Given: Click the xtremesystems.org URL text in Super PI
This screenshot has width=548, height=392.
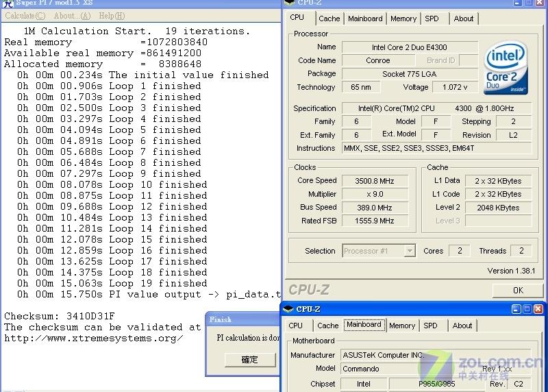Looking at the screenshot, I should click(x=93, y=338).
